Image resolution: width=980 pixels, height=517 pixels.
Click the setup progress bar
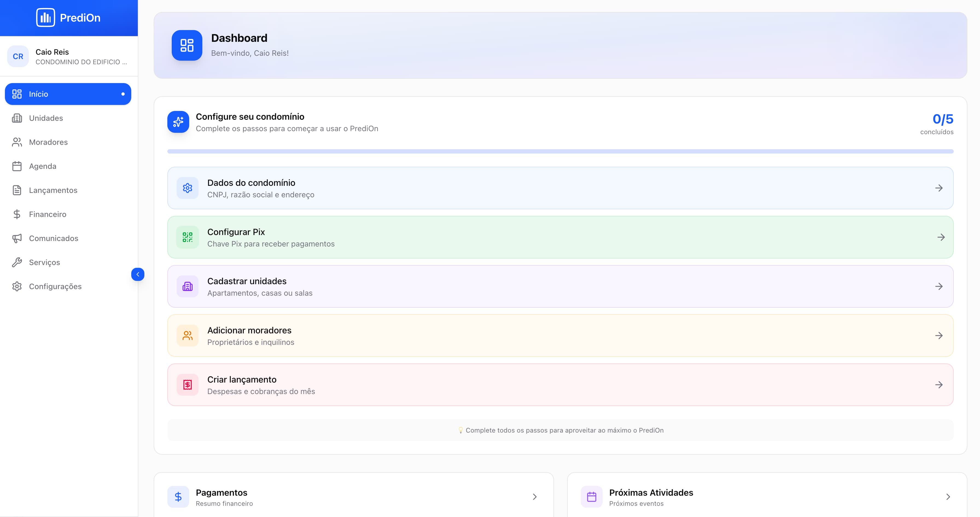(560, 151)
